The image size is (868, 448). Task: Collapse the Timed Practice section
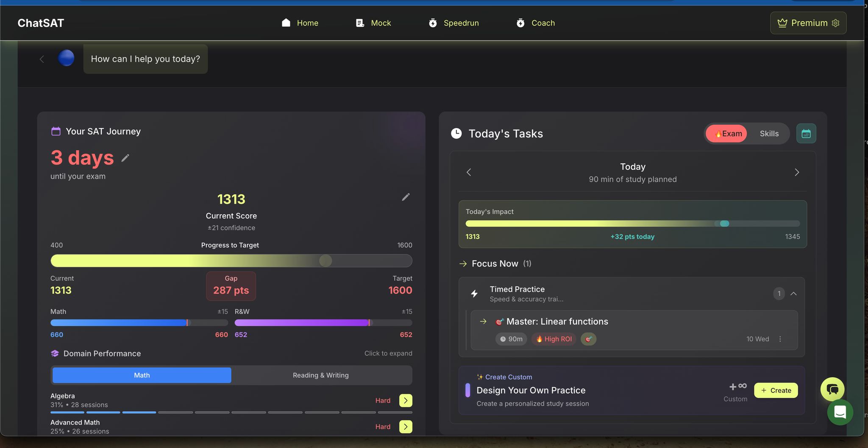click(793, 294)
